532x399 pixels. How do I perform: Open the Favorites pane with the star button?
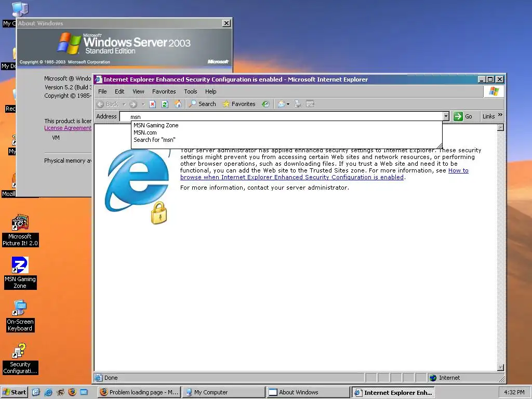click(x=238, y=104)
